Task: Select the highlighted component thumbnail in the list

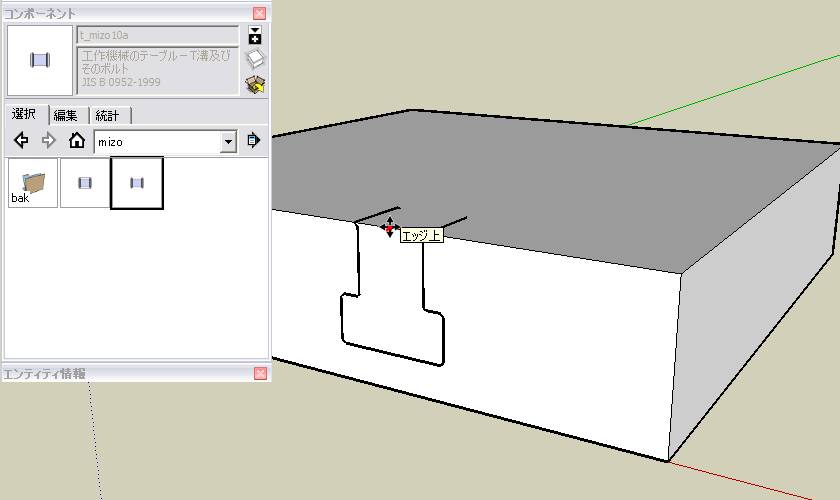Action: point(137,183)
